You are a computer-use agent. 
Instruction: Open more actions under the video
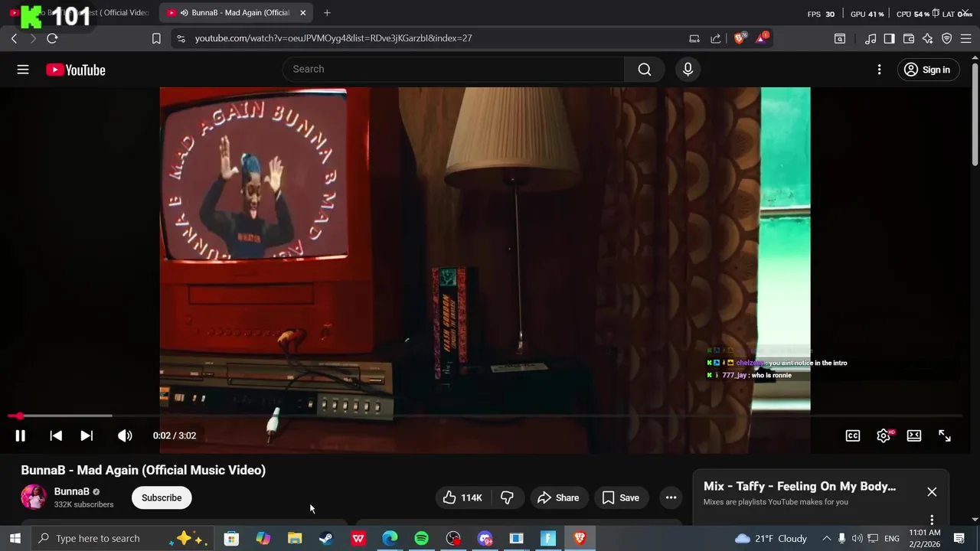pos(671,497)
